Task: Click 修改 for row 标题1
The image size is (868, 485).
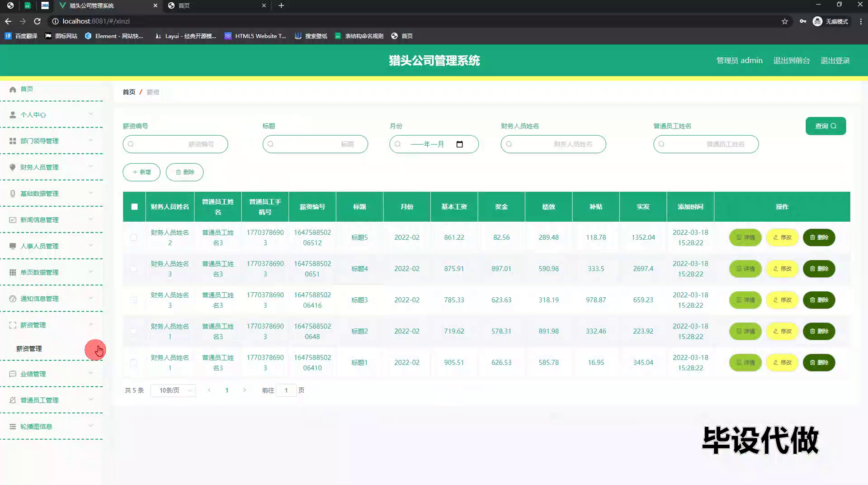Action: [782, 362]
